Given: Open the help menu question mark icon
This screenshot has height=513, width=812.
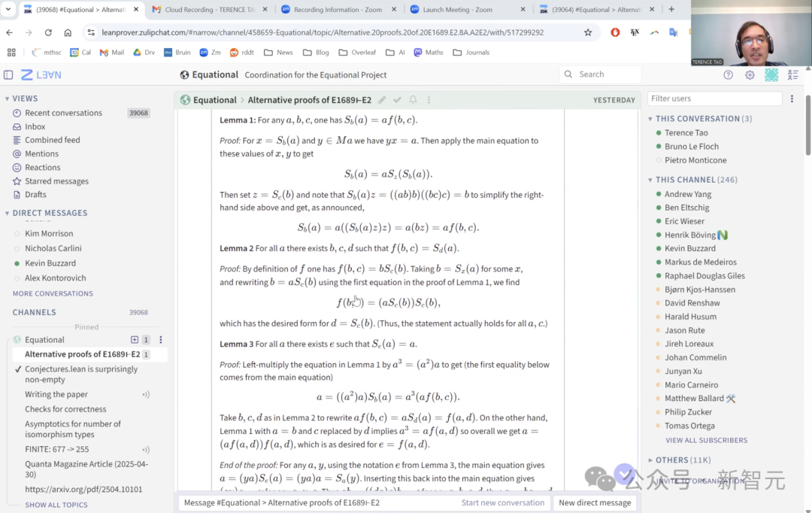Looking at the screenshot, I should click(728, 74).
